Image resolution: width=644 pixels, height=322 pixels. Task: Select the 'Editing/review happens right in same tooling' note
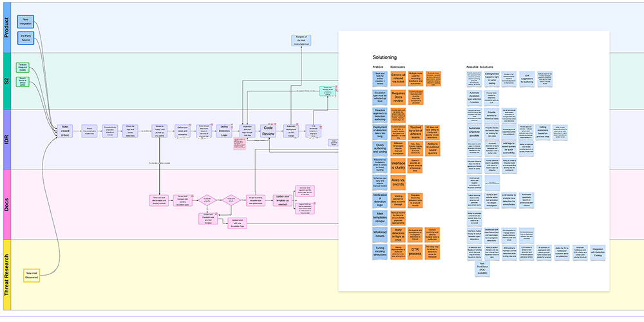[x=491, y=79]
